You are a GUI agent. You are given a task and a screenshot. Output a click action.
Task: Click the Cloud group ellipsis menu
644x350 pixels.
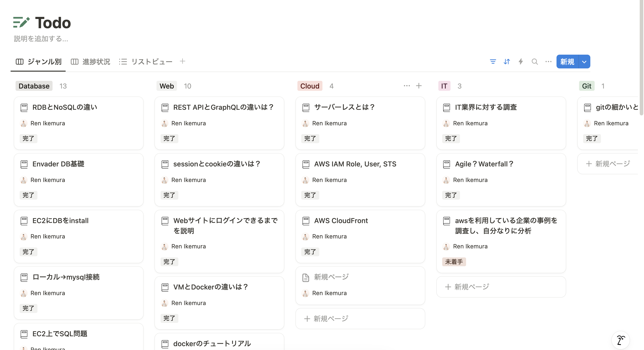point(407,86)
